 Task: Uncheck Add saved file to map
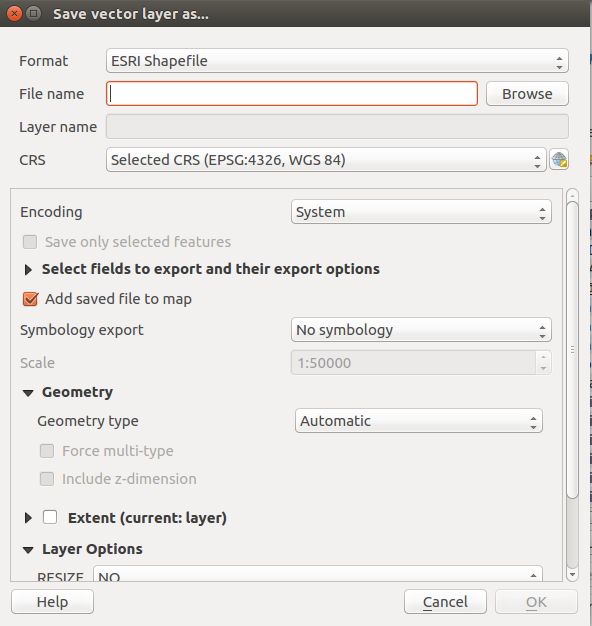pos(30,299)
